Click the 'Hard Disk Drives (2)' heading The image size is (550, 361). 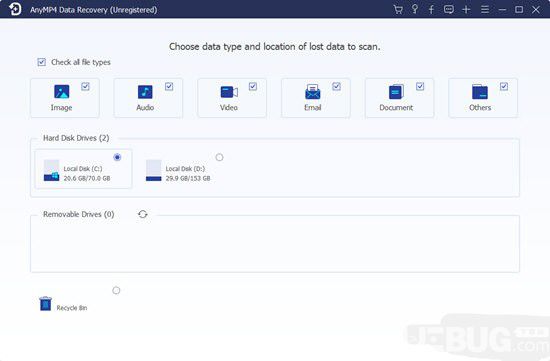[76, 138]
